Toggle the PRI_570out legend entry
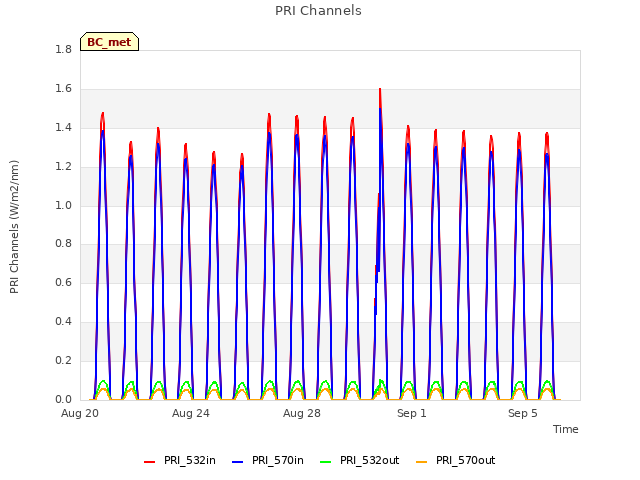This screenshot has width=640, height=480. tap(456, 460)
